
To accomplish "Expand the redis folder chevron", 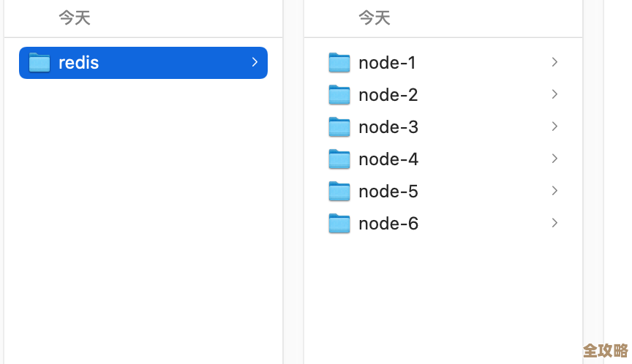I will click(255, 62).
